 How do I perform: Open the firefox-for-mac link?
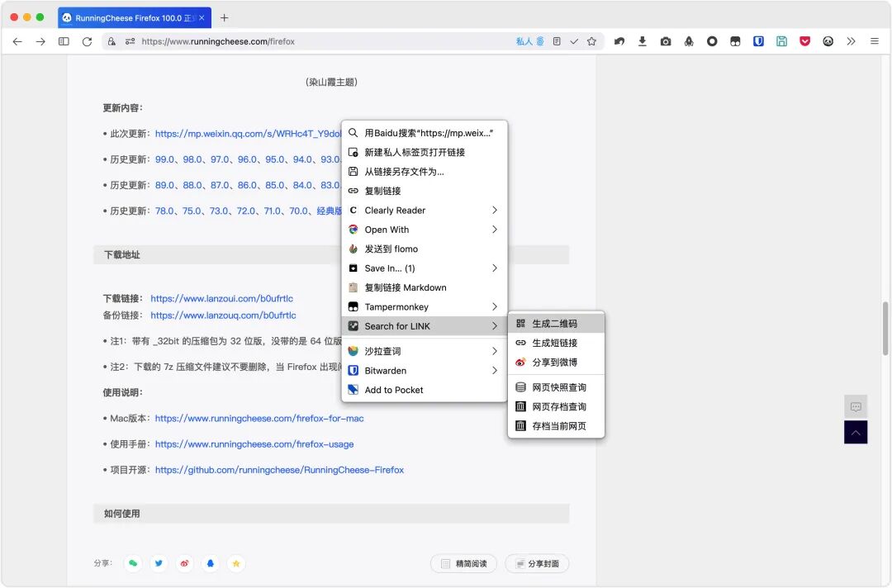(259, 419)
